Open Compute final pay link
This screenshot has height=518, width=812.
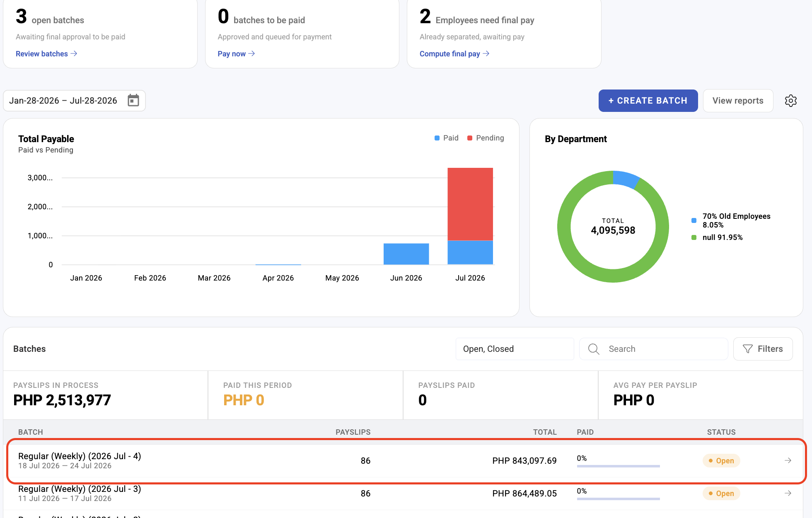pos(454,54)
